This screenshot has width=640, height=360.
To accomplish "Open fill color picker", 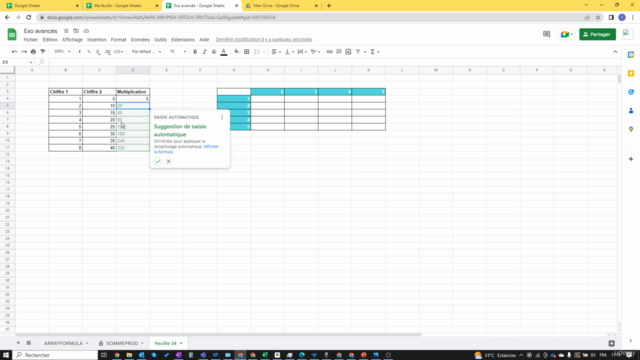I will pos(237,52).
